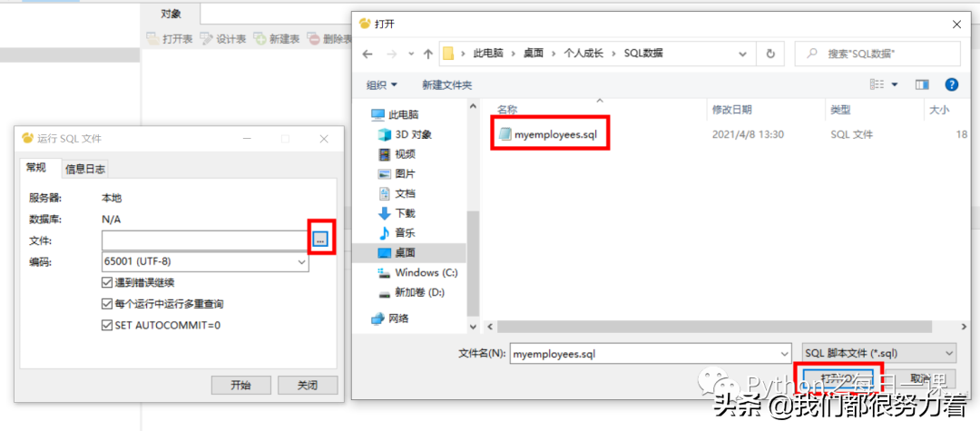Image resolution: width=980 pixels, height=431 pixels.
Task: Select the 常规 tab
Action: point(35,167)
